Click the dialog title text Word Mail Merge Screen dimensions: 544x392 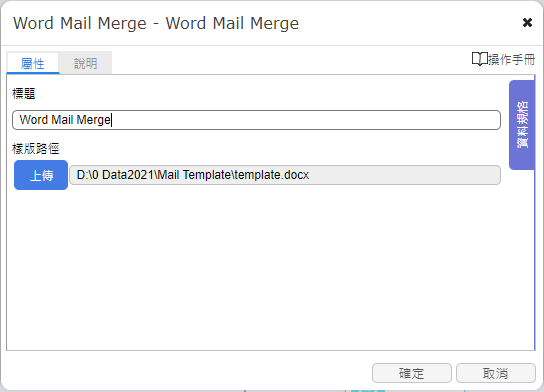point(156,24)
